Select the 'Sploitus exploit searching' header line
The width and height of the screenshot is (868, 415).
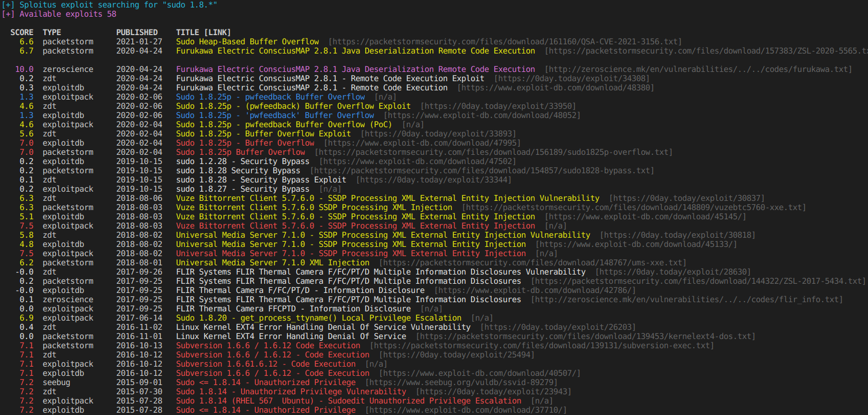click(110, 5)
